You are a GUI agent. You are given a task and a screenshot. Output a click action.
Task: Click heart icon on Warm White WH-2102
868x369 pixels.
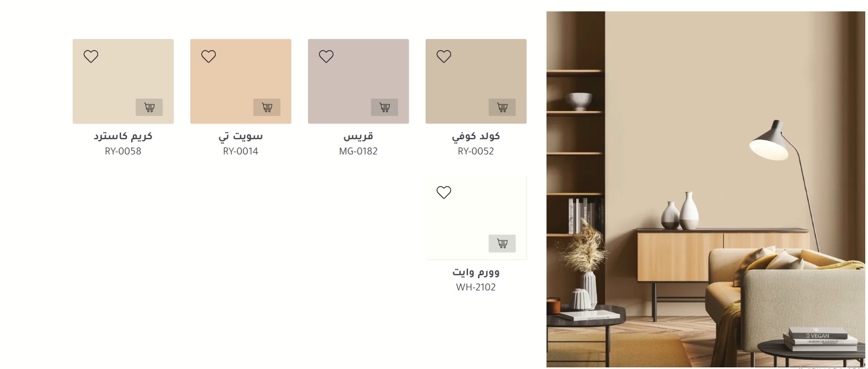(444, 192)
